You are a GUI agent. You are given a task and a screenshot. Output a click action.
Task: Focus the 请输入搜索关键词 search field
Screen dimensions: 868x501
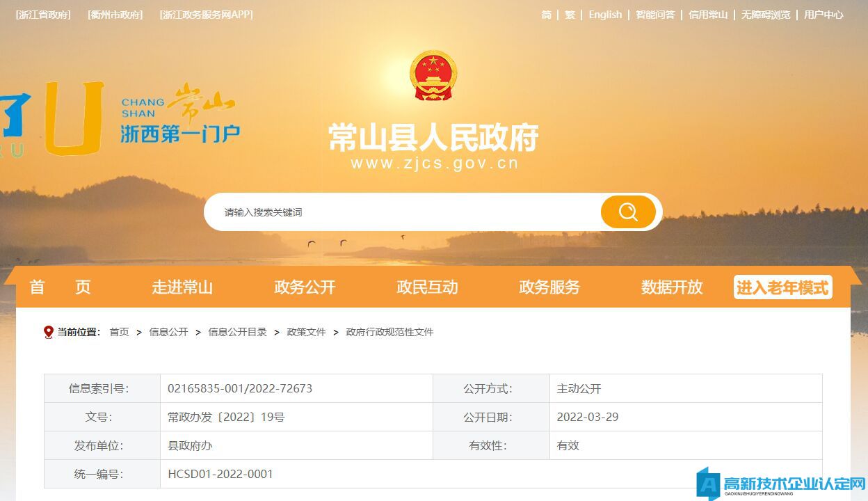point(403,212)
